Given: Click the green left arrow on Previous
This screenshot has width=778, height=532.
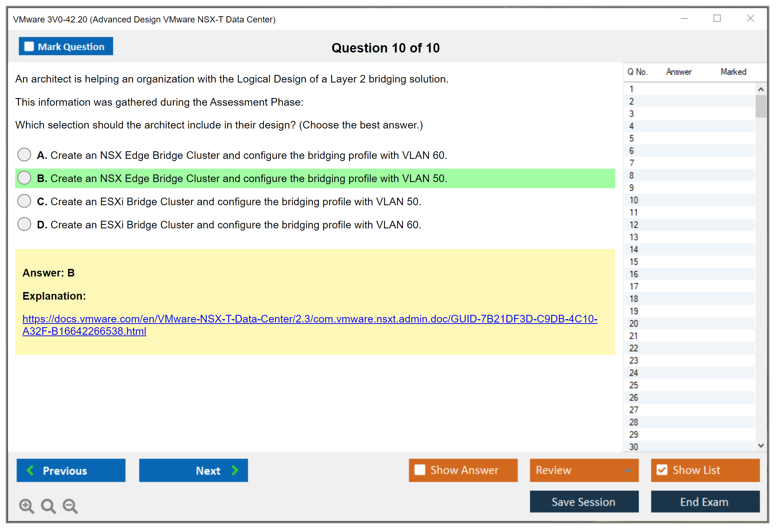Looking at the screenshot, I should click(x=31, y=470).
